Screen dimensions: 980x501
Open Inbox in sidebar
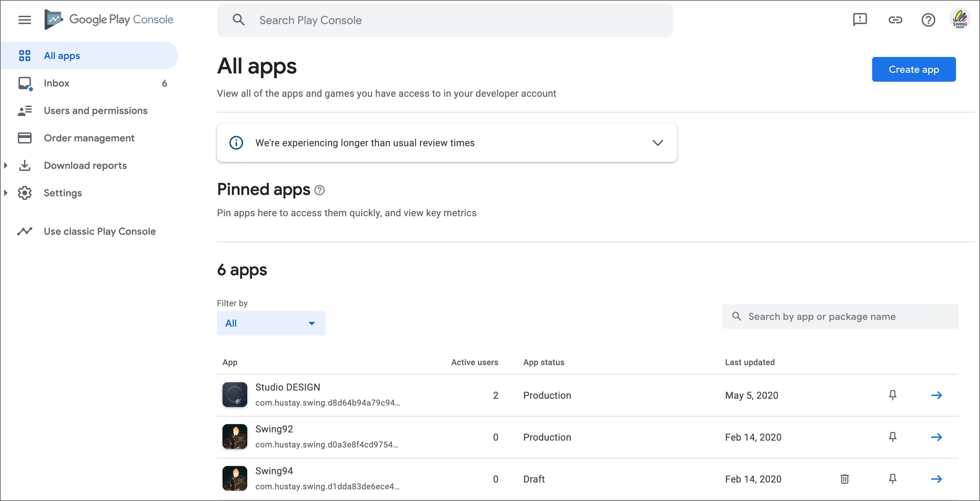click(90, 83)
